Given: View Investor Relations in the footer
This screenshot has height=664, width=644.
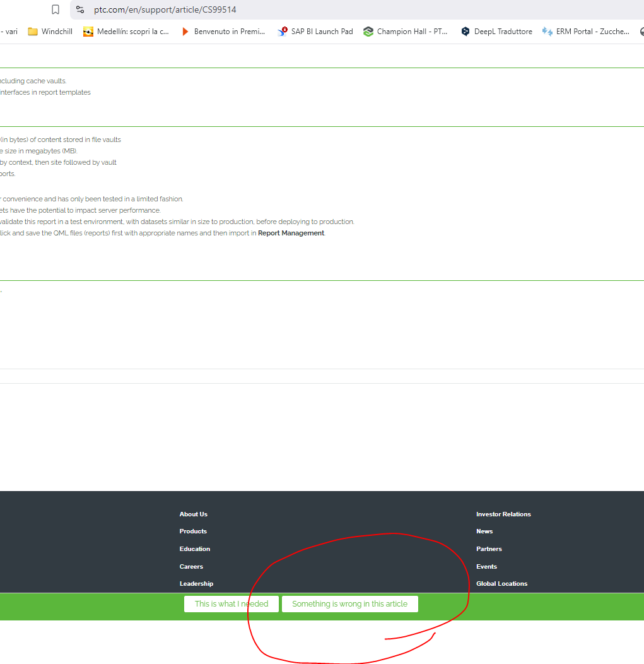Looking at the screenshot, I should [x=503, y=514].
